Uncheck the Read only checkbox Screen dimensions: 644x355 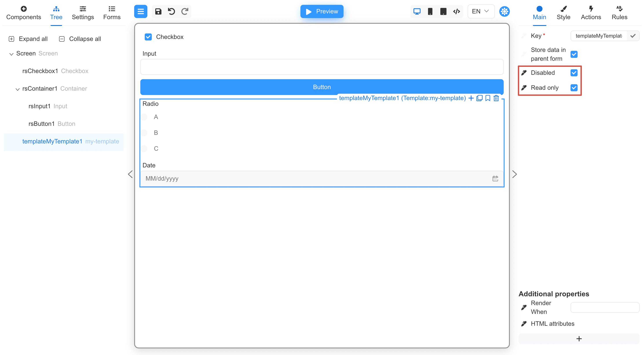click(574, 88)
